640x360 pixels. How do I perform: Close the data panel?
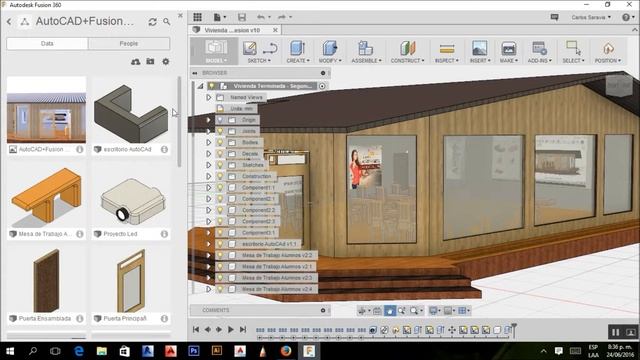(180, 16)
